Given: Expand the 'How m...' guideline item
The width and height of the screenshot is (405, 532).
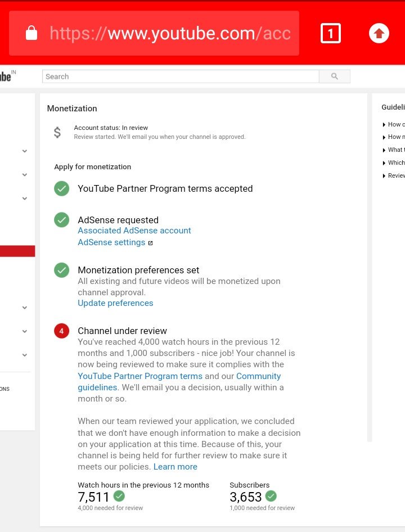Looking at the screenshot, I should [x=393, y=137].
